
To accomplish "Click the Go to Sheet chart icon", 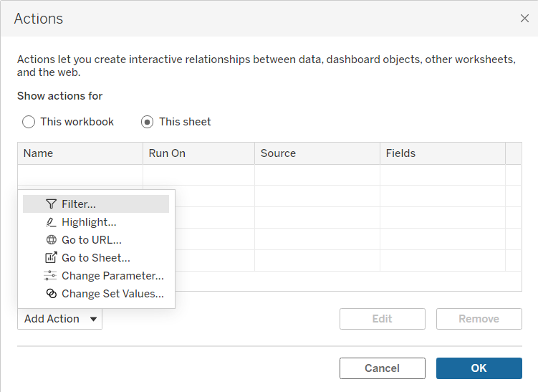I will (51, 258).
